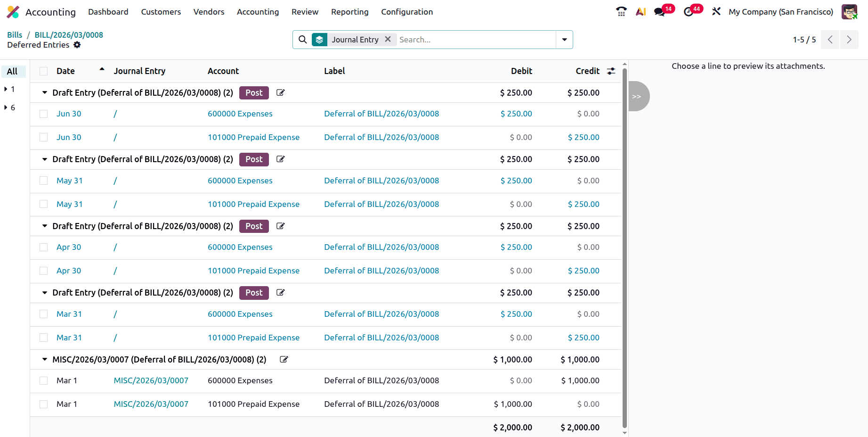The width and height of the screenshot is (868, 437).
Task: Open the Accounting app home icon
Action: click(x=13, y=12)
